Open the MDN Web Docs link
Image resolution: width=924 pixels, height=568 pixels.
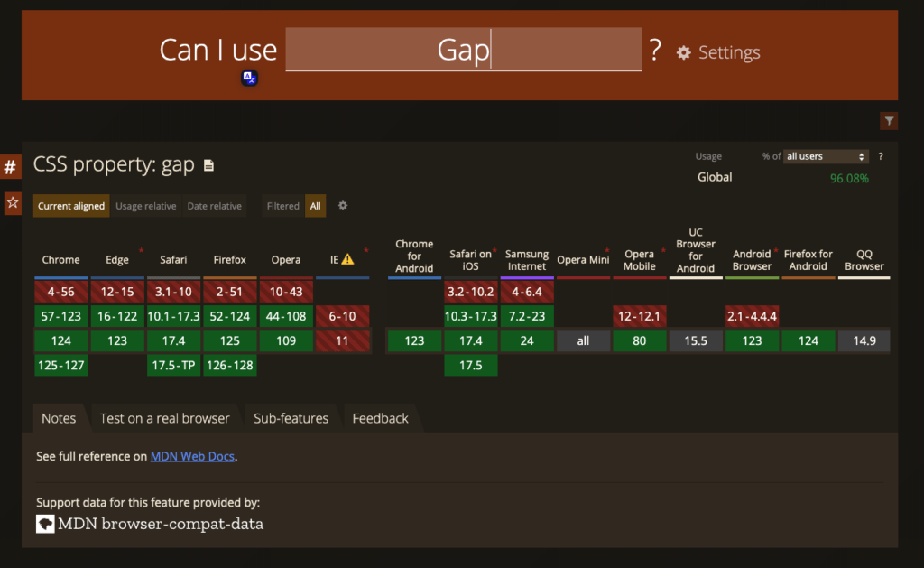pos(192,457)
